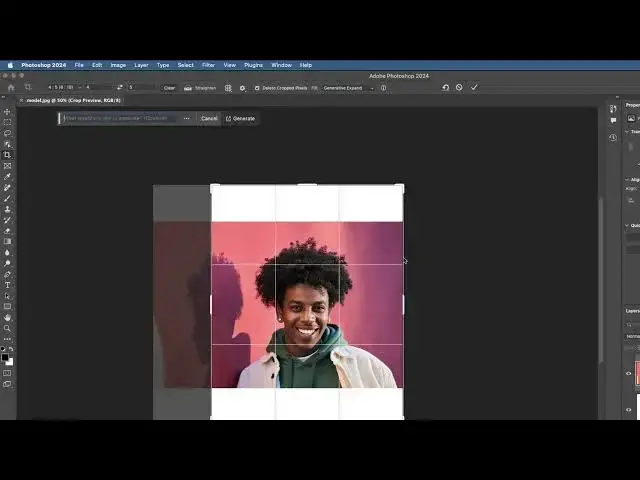Open the additional crop settings gear

[x=242, y=88]
